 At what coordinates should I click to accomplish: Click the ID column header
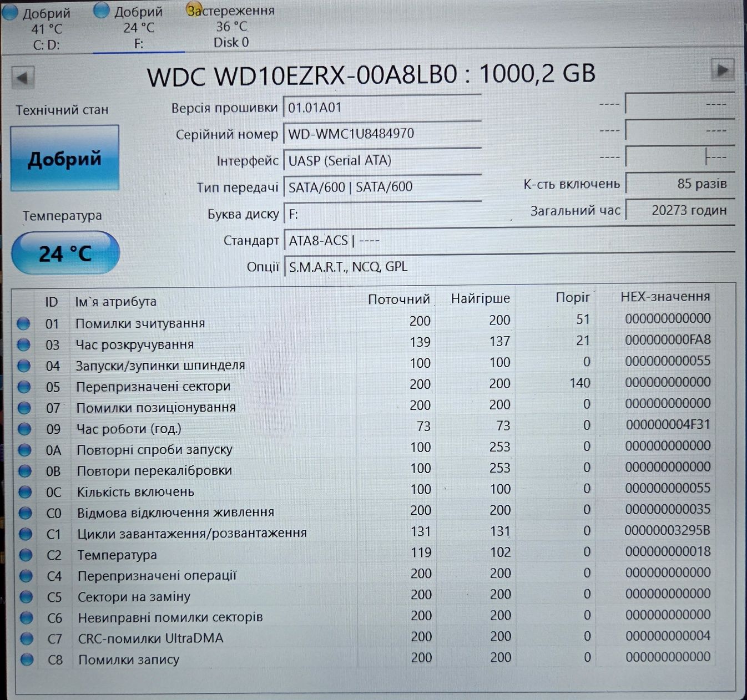[x=52, y=302]
